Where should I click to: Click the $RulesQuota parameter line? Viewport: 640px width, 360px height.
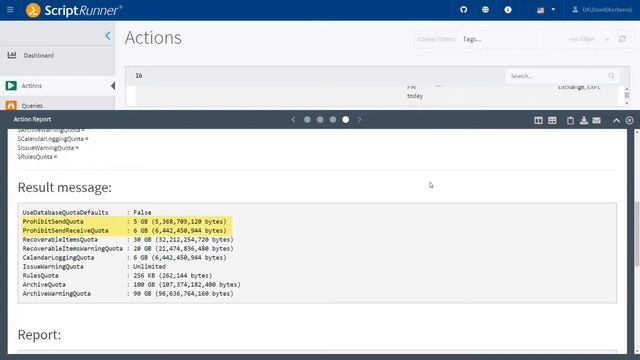(x=37, y=157)
